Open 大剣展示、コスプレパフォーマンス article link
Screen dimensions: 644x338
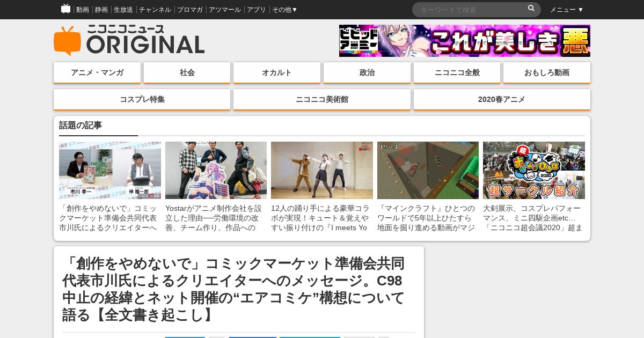534,218
